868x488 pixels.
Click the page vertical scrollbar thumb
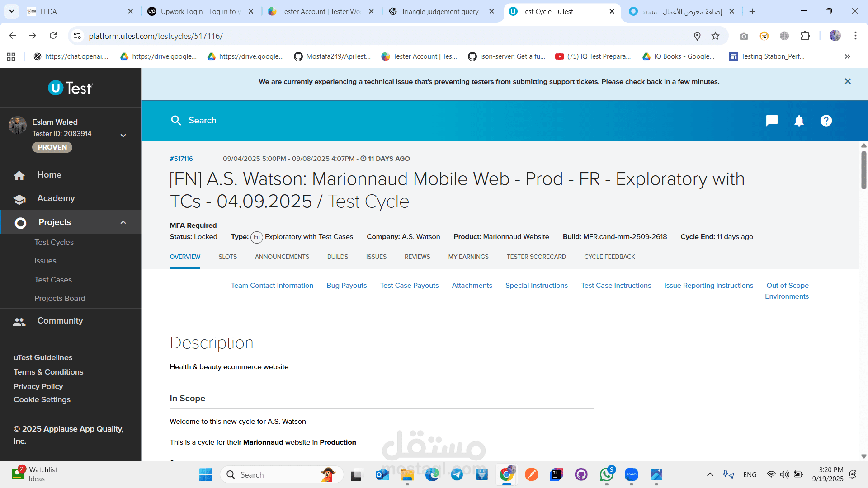point(863,169)
